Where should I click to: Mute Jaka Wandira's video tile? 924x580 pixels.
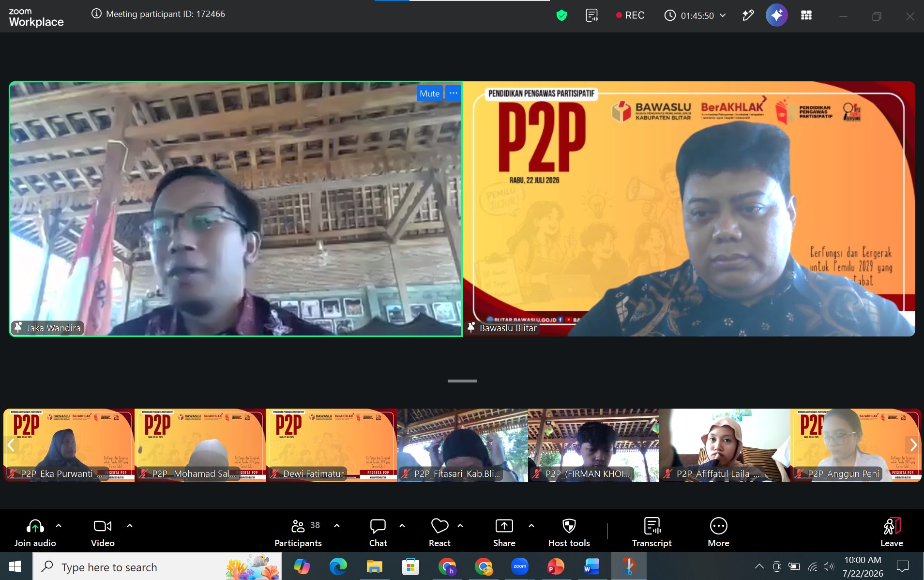(x=429, y=93)
